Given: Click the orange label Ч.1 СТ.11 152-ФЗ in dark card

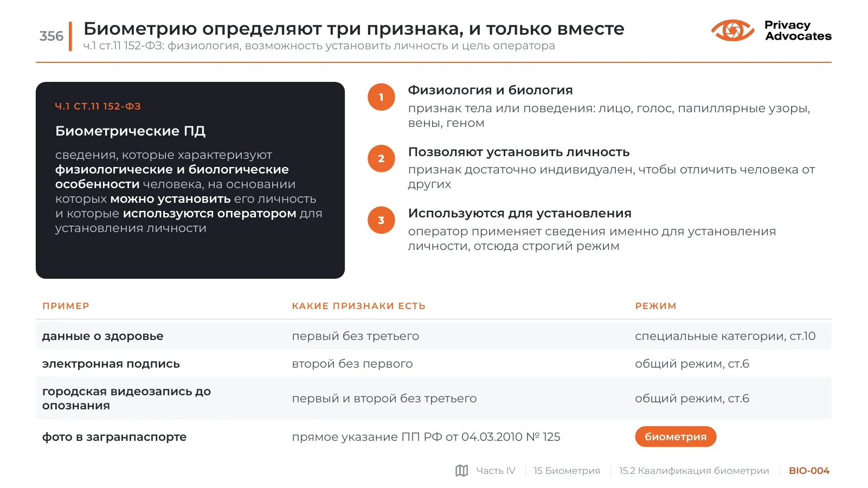Looking at the screenshot, I should pyautogui.click(x=98, y=106).
